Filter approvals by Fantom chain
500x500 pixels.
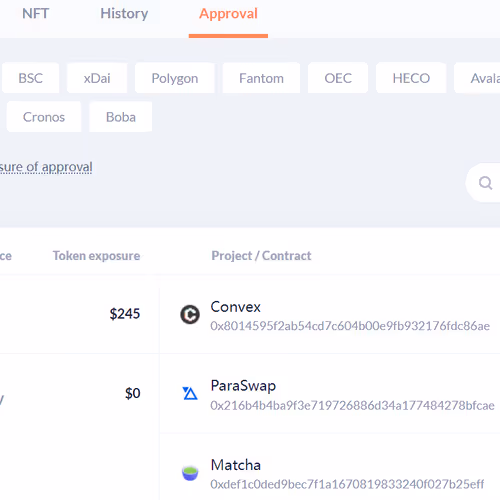[261, 78]
